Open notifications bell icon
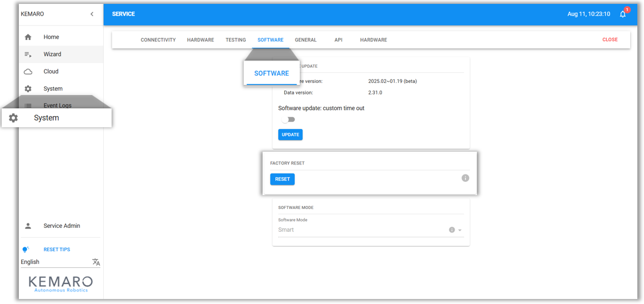644x304 pixels. click(623, 14)
